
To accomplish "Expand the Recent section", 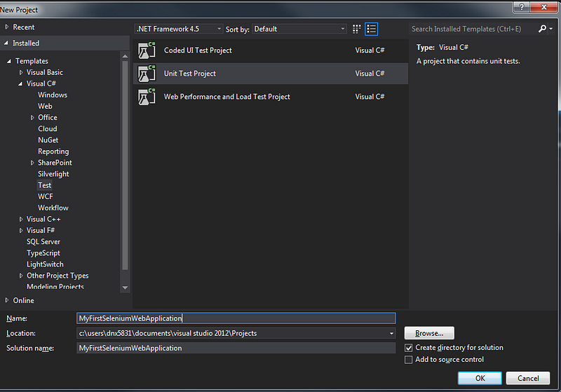I will tap(7, 27).
